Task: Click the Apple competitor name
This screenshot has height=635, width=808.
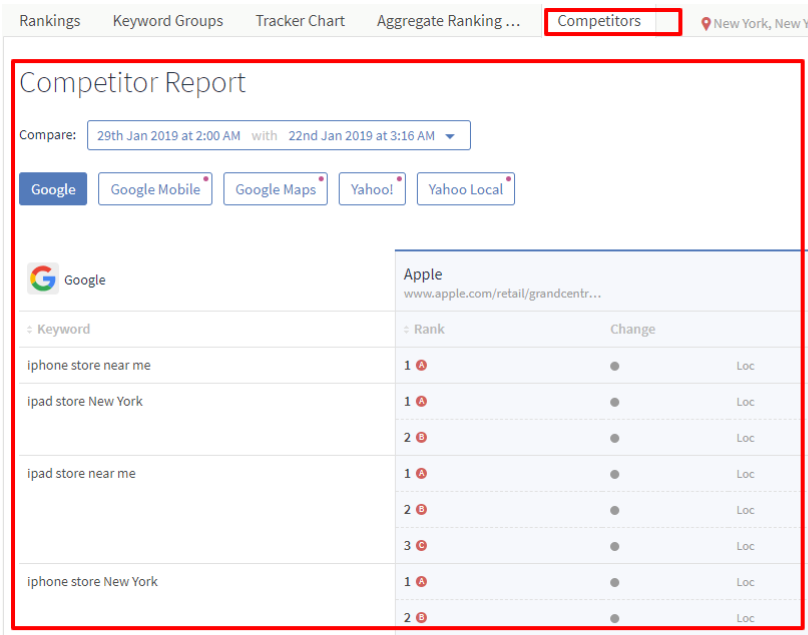Action: click(x=423, y=274)
